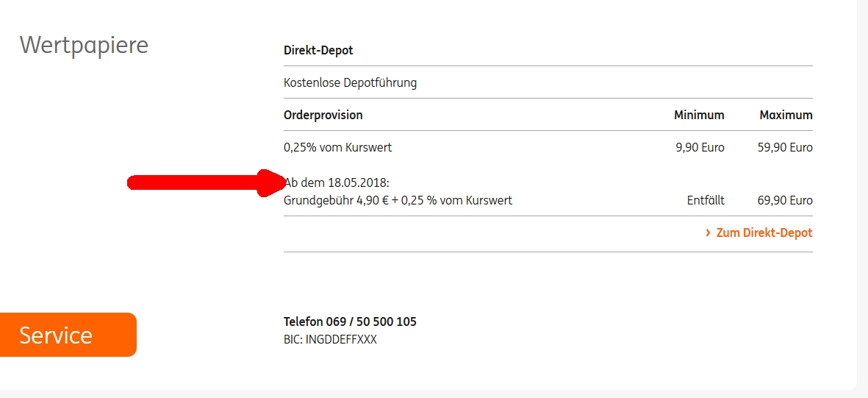Click the Telefon 069 / 50 500 105 number
This screenshot has width=868, height=398.
click(350, 321)
